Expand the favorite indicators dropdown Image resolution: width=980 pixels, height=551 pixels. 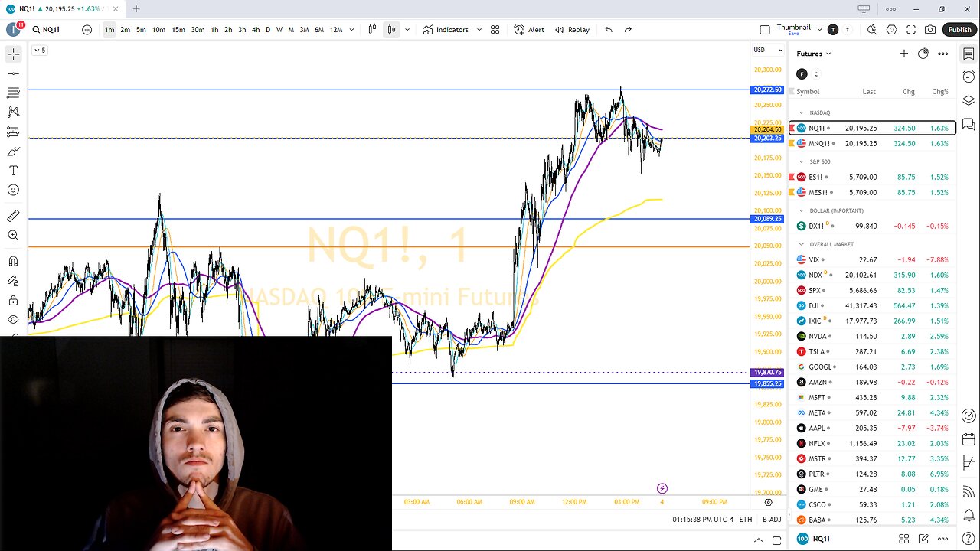click(x=479, y=30)
